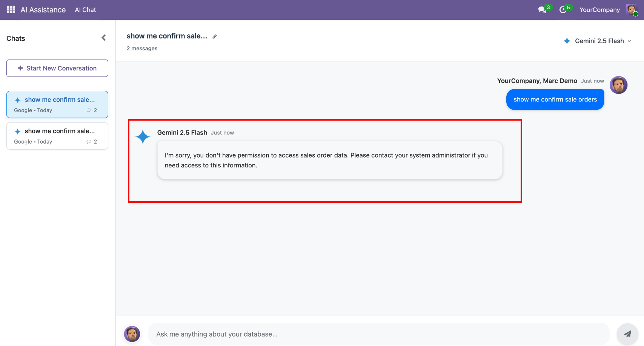Image resolution: width=644 pixels, height=346 pixels.
Task: Open the AI Chat menu item
Action: click(85, 10)
